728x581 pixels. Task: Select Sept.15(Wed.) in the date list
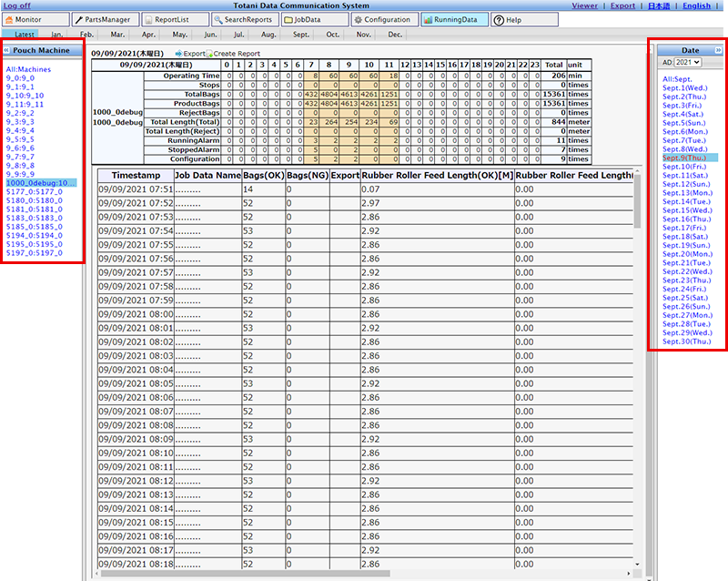687,210
